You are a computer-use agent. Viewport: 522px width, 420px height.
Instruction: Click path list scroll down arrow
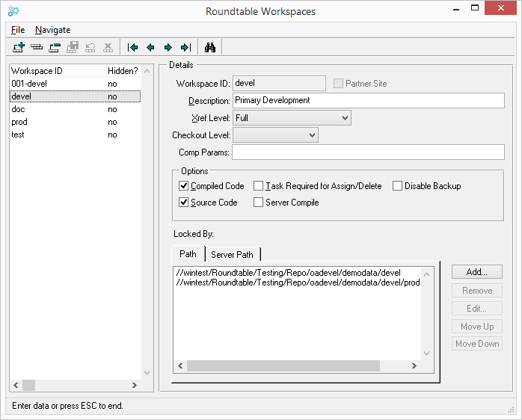[x=426, y=353]
